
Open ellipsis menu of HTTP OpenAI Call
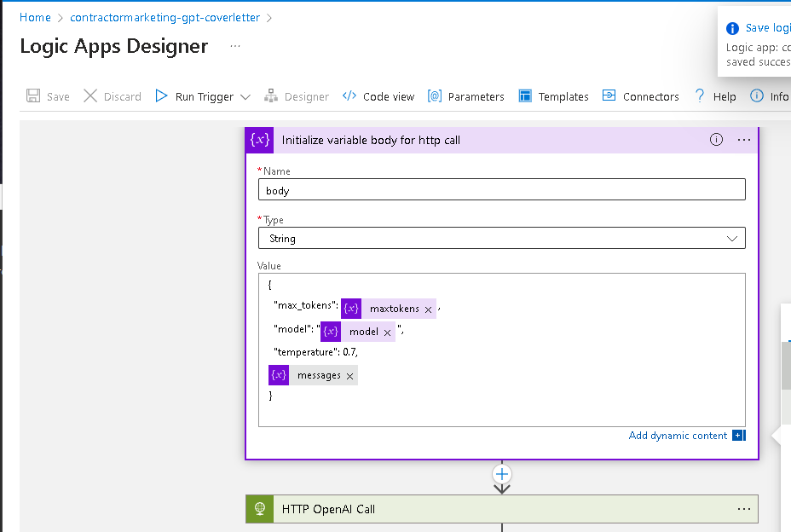744,509
